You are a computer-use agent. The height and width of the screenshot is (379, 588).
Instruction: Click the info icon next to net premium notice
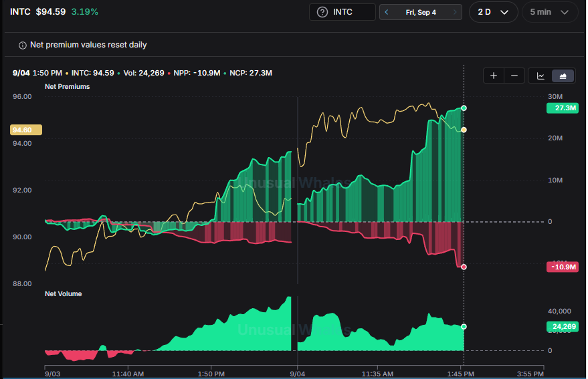tap(23, 45)
